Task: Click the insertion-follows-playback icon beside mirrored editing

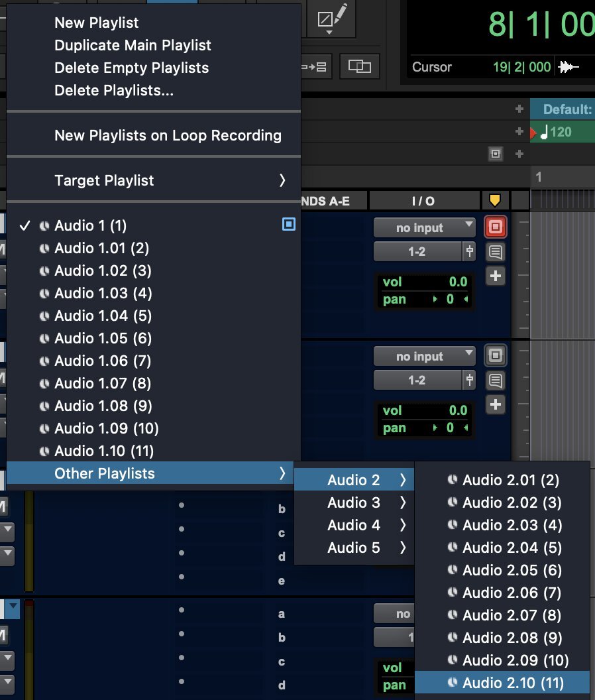Action: [317, 66]
